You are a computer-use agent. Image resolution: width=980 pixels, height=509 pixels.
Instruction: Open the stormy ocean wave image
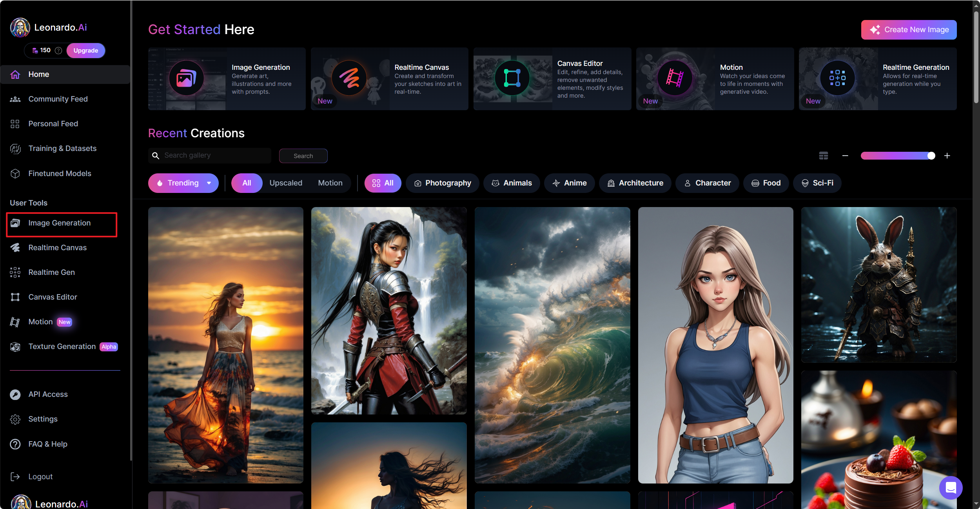point(552,345)
